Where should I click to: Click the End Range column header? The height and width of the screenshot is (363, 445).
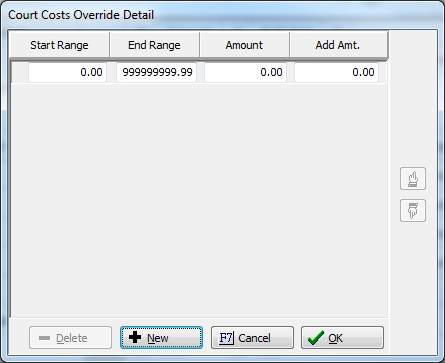click(154, 45)
